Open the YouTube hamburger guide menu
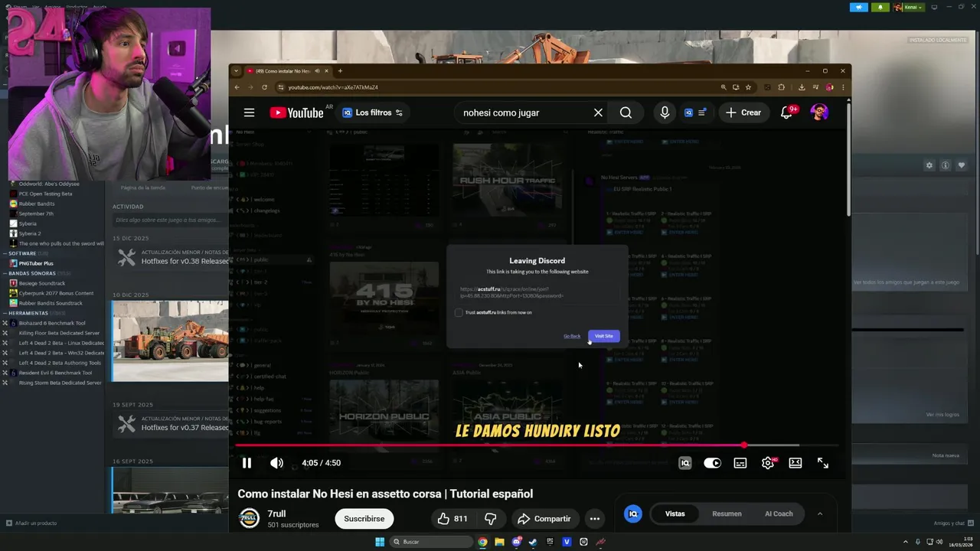The width and height of the screenshot is (980, 551). tap(249, 112)
